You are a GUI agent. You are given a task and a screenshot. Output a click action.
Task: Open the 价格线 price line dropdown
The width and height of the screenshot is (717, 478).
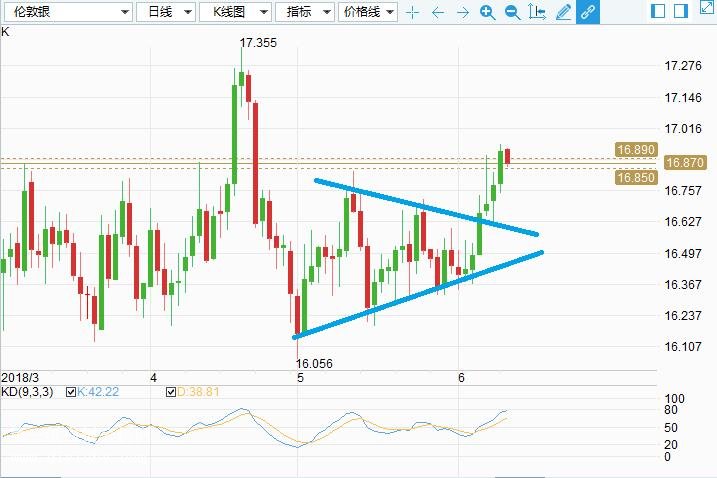(x=368, y=12)
